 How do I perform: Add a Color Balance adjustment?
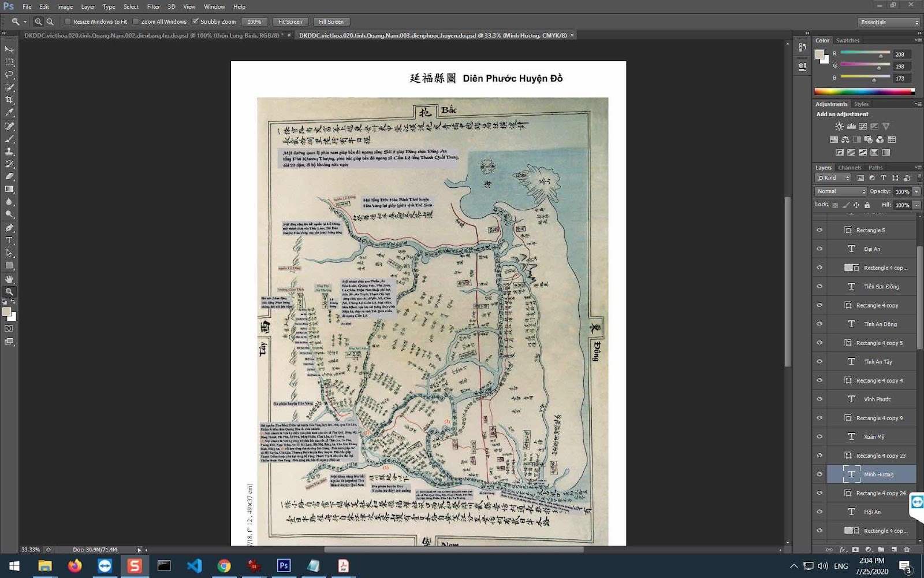coord(845,139)
